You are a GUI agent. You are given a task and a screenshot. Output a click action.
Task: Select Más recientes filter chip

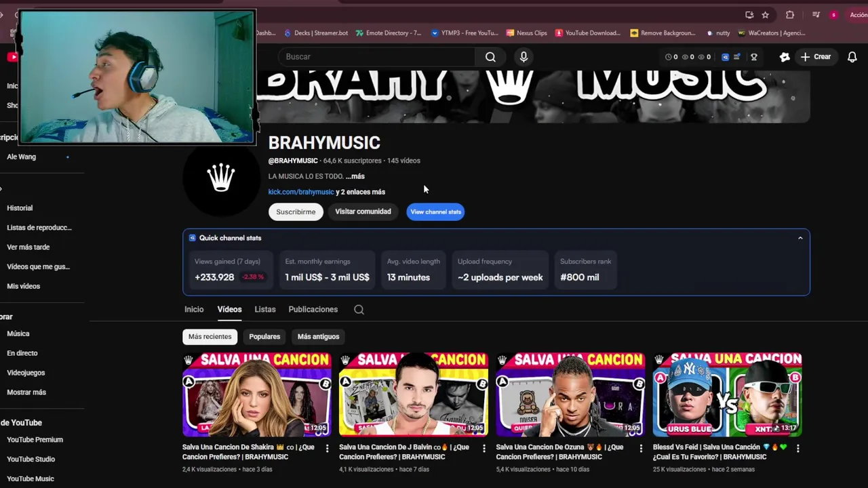tap(210, 336)
